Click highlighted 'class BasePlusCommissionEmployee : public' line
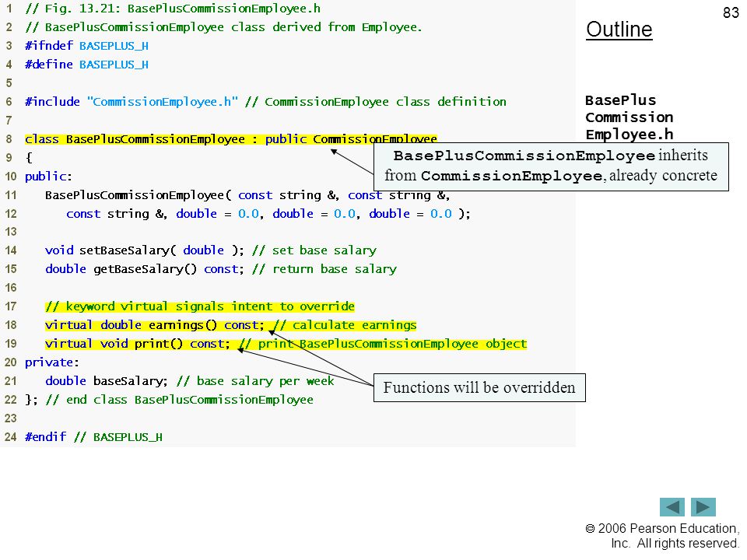 pos(231,139)
